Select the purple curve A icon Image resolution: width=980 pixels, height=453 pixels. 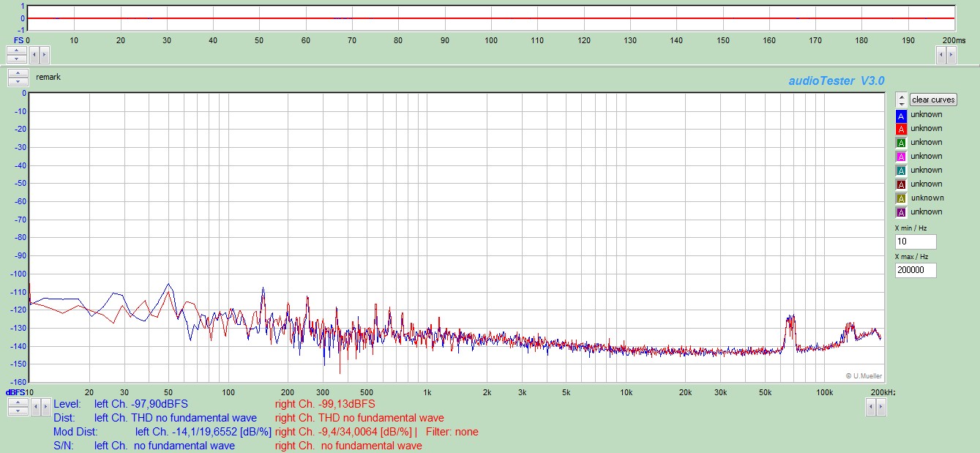pyautogui.click(x=901, y=213)
